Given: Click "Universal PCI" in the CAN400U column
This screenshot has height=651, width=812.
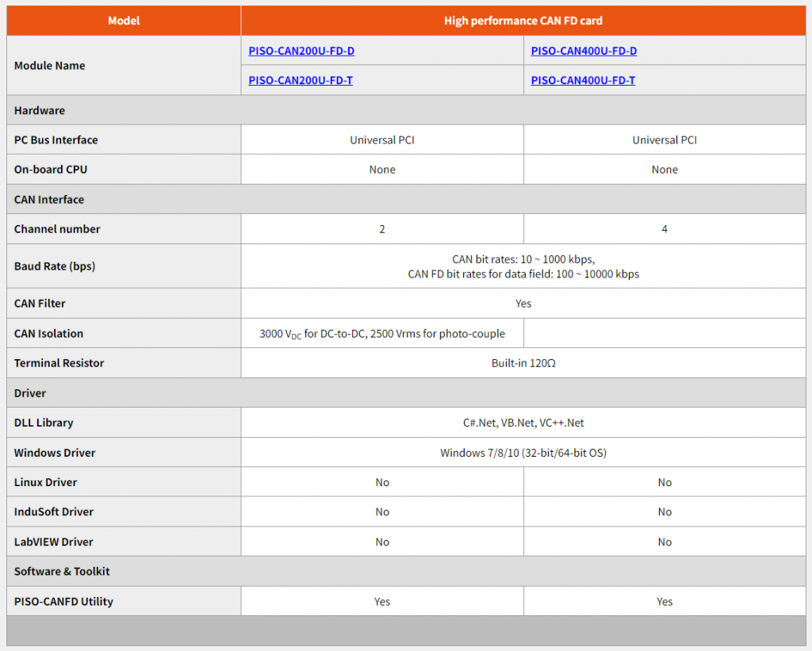Looking at the screenshot, I should pos(665,140).
